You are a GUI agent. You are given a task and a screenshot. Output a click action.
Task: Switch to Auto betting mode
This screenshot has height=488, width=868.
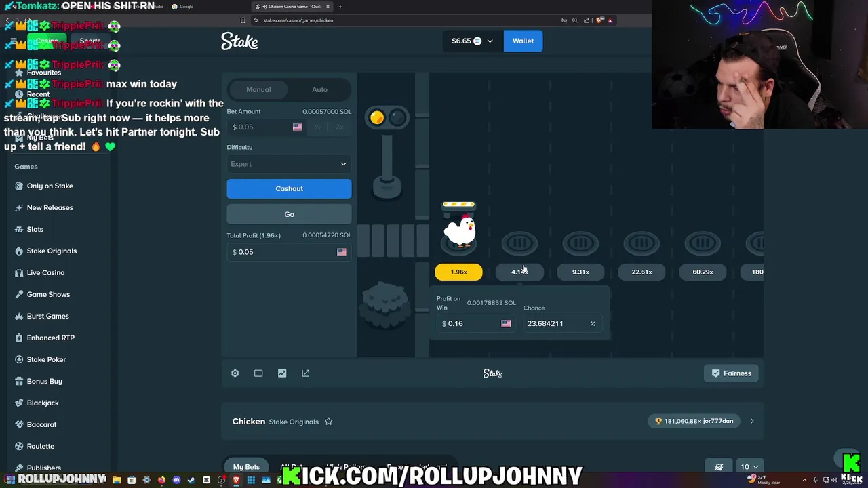pyautogui.click(x=319, y=89)
